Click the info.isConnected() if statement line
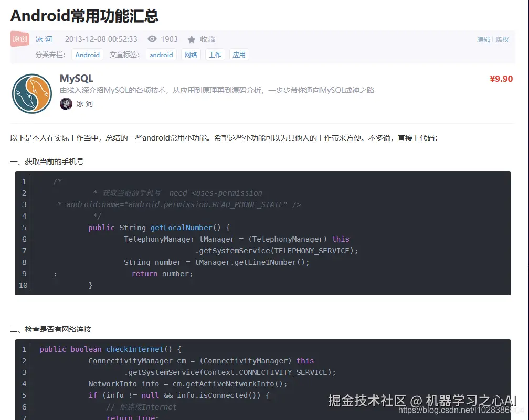529x420 pixels. [179, 395]
